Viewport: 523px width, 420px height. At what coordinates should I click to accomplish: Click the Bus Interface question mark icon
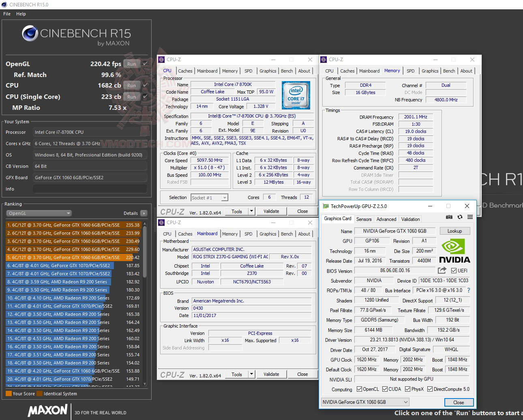point(469,290)
